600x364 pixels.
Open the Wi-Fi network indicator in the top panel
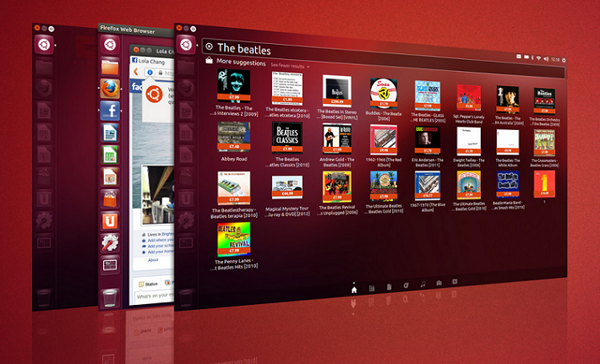(x=539, y=58)
